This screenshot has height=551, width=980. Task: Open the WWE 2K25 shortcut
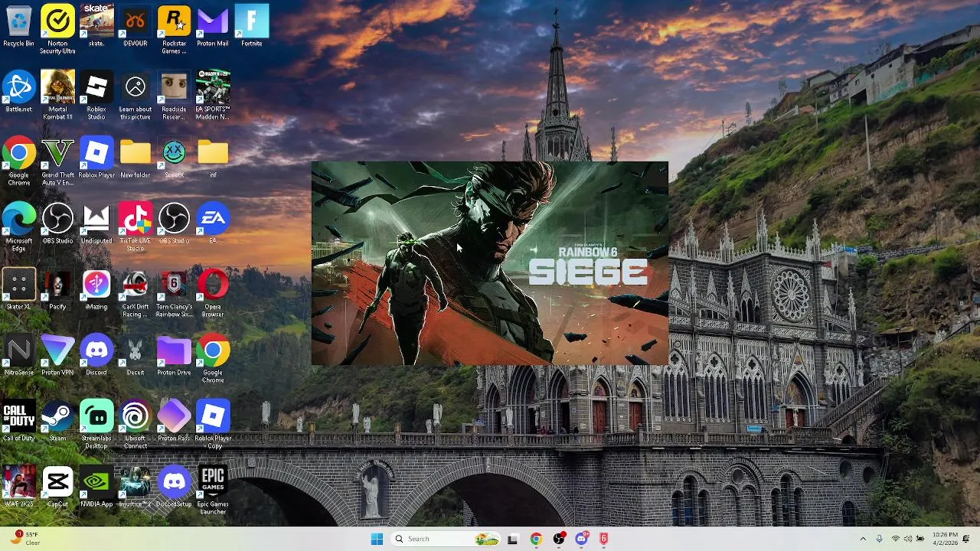pyautogui.click(x=18, y=487)
